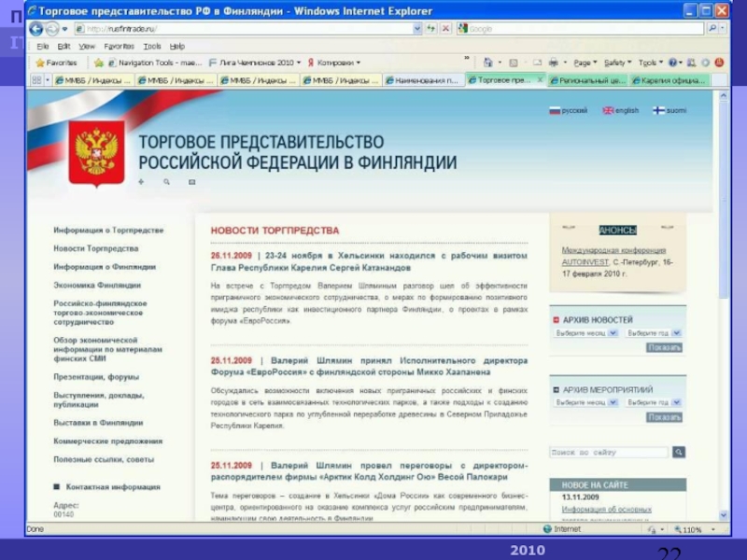Screen dimensions: 747x560
Task: Click the Stop loading red X icon
Action: pyautogui.click(x=445, y=29)
